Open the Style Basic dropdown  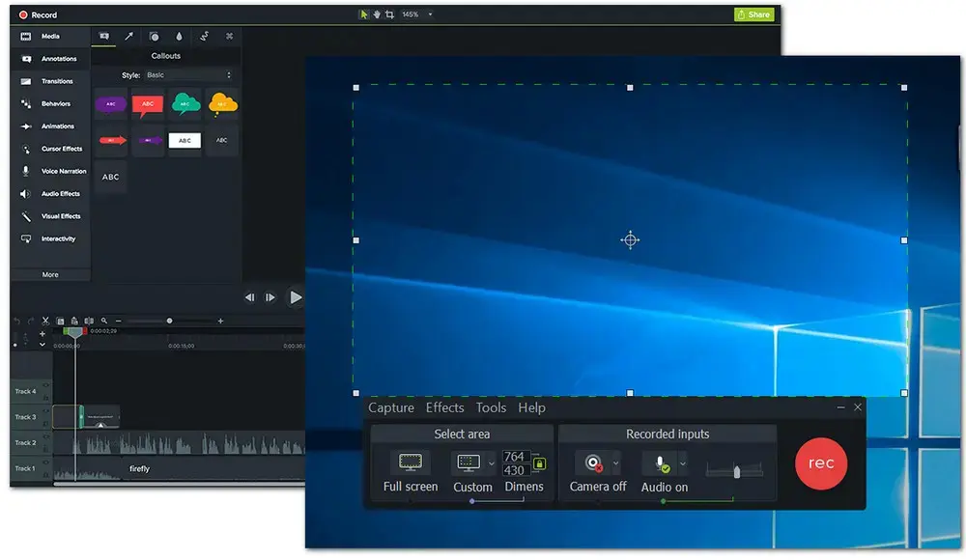tap(188, 74)
